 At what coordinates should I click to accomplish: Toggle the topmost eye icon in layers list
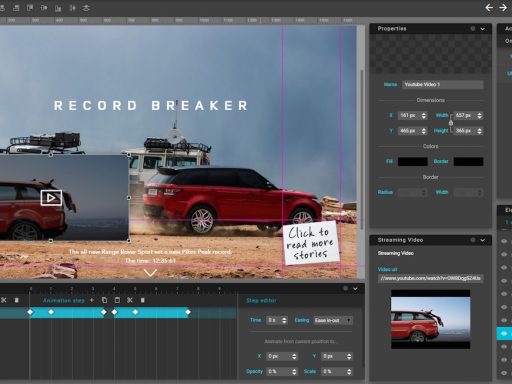coord(504,241)
